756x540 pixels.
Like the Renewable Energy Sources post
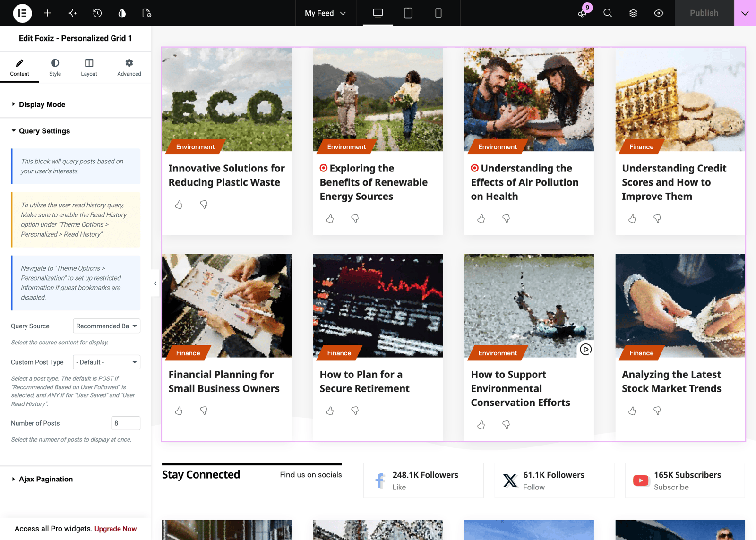[x=330, y=219]
